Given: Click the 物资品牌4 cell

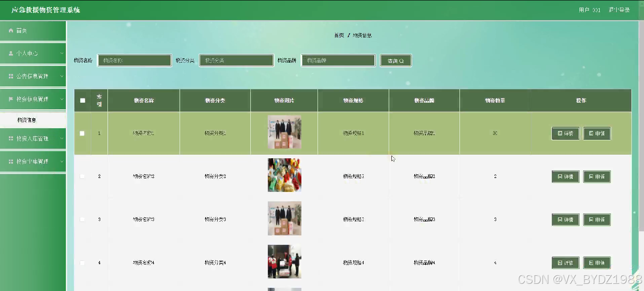Looking at the screenshot, I should [424, 262].
